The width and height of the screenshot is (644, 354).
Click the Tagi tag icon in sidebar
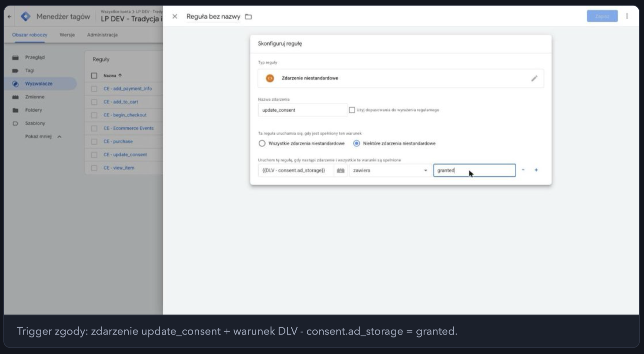tap(15, 71)
